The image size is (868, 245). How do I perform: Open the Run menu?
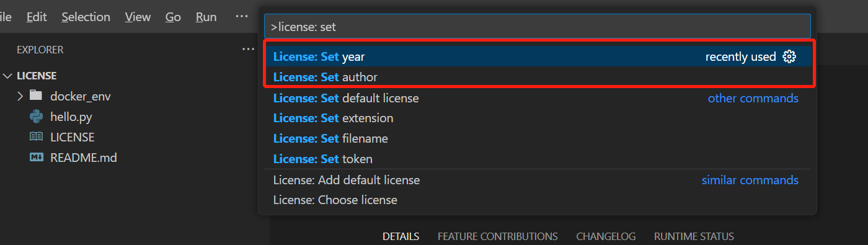(206, 17)
